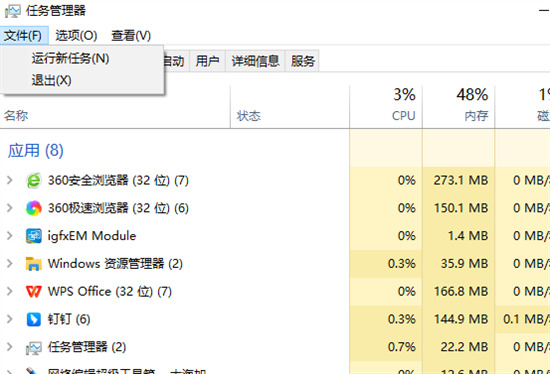Expand the igfxEM Module row

click(x=10, y=236)
